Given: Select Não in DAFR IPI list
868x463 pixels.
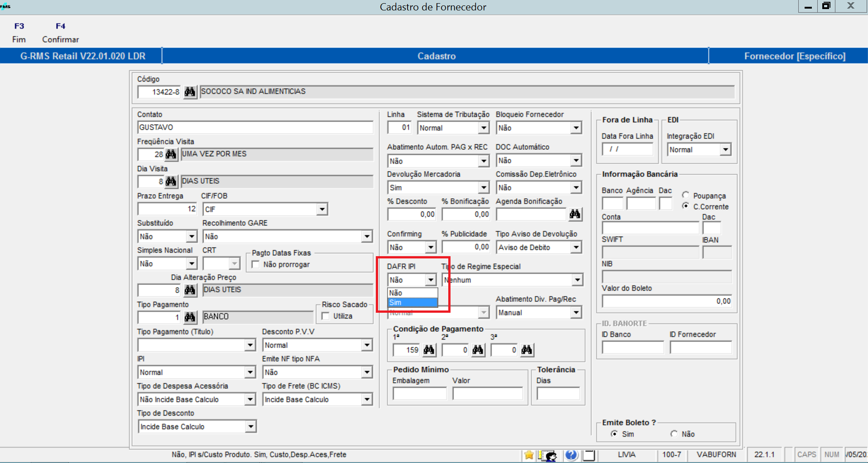Looking at the screenshot, I should (412, 293).
